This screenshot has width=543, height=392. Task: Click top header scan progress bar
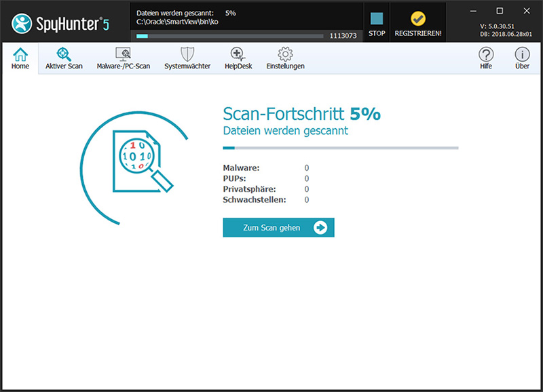tap(229, 36)
